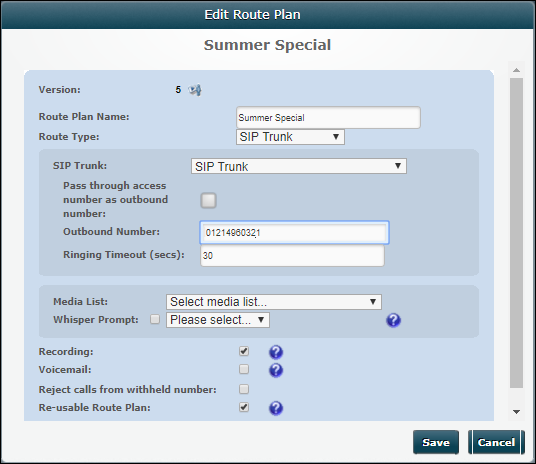Uncheck the Recording checkbox

click(x=244, y=351)
